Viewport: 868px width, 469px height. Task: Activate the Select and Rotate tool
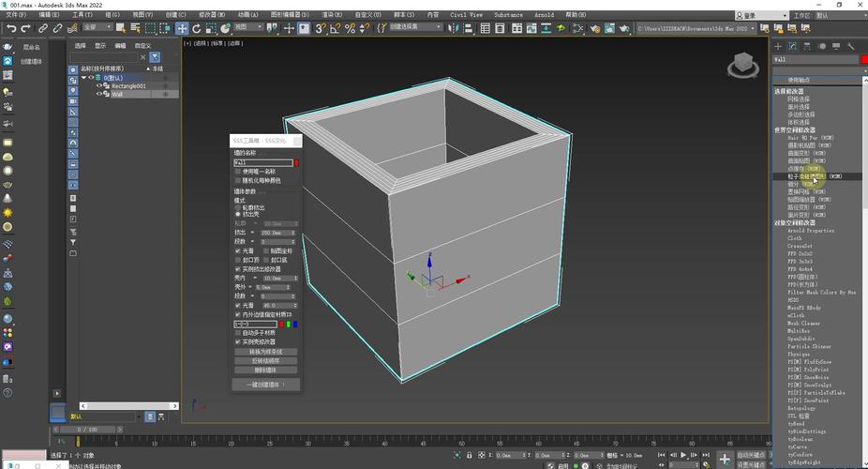click(196, 28)
